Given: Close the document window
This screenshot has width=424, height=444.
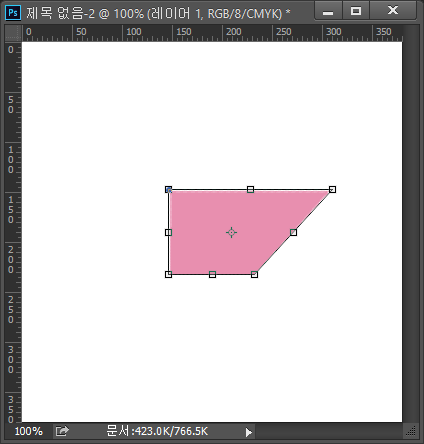Looking at the screenshot, I should click(x=393, y=11).
